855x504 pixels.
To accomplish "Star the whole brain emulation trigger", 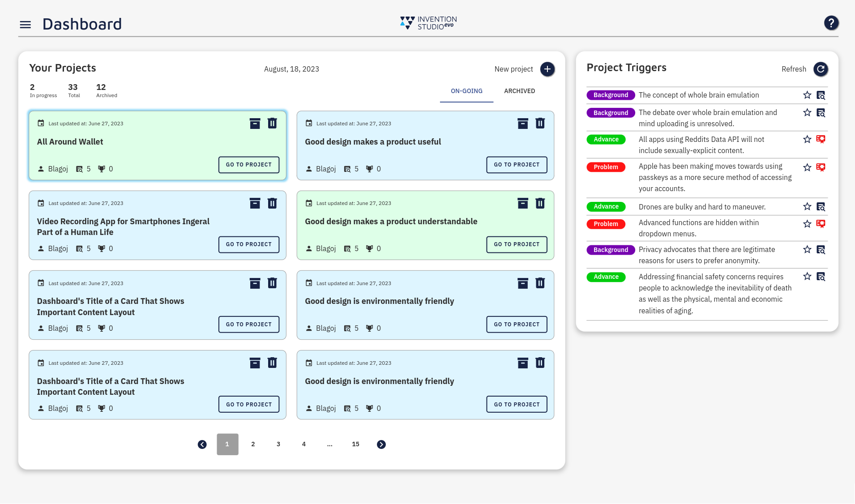I will [807, 95].
